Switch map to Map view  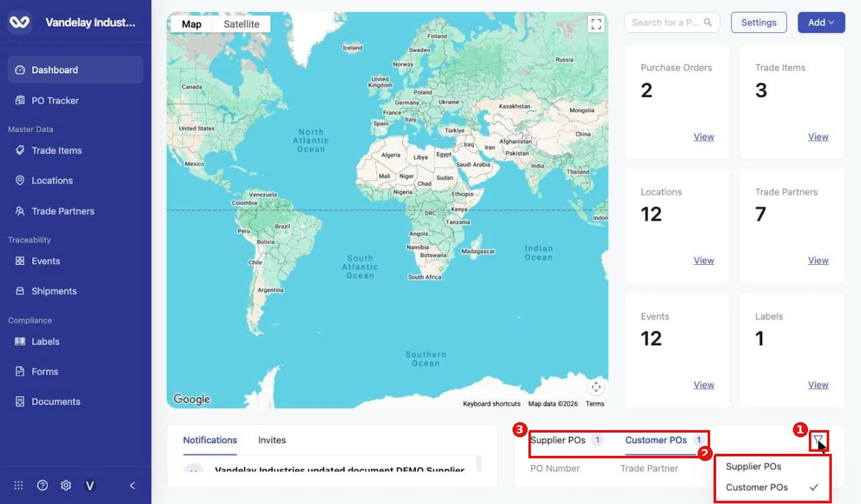(x=191, y=24)
